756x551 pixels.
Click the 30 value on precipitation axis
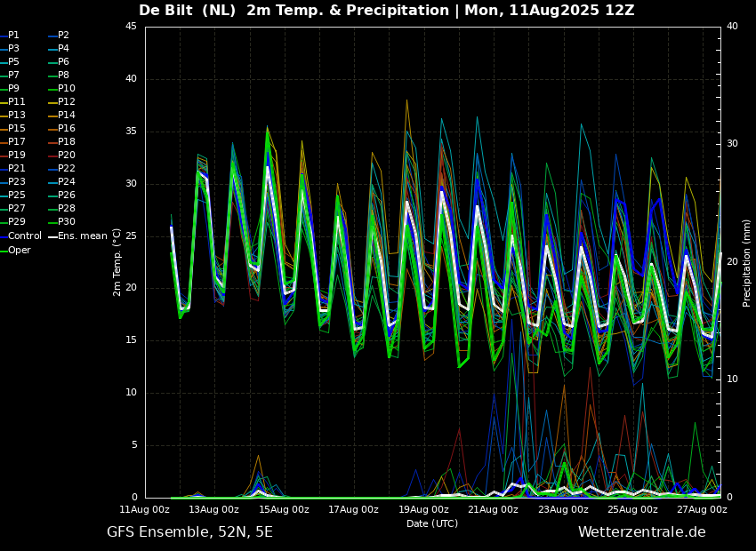coord(732,144)
